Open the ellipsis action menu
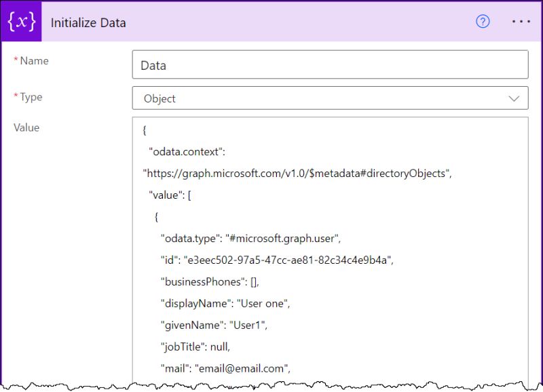Viewport: 543px width, 392px height. (519, 22)
